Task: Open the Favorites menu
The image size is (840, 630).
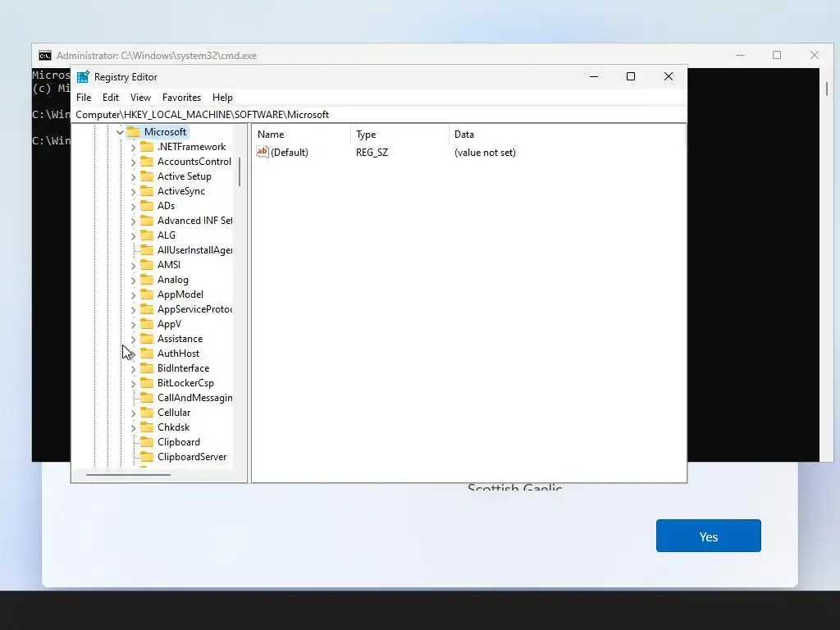Action: tap(181, 98)
